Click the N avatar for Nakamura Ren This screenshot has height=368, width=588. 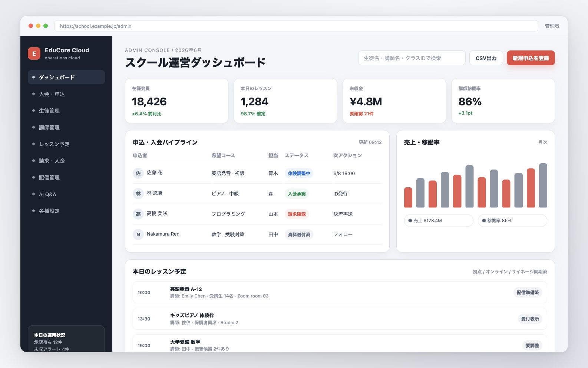tap(138, 234)
